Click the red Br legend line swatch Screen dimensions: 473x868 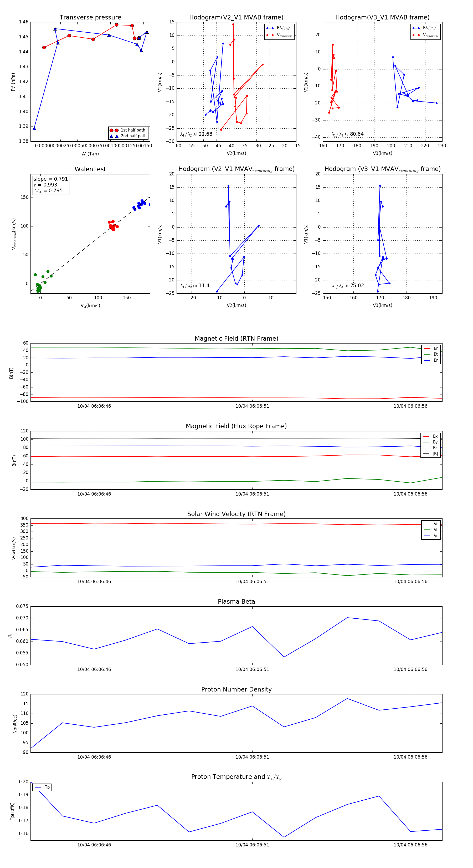[426, 349]
